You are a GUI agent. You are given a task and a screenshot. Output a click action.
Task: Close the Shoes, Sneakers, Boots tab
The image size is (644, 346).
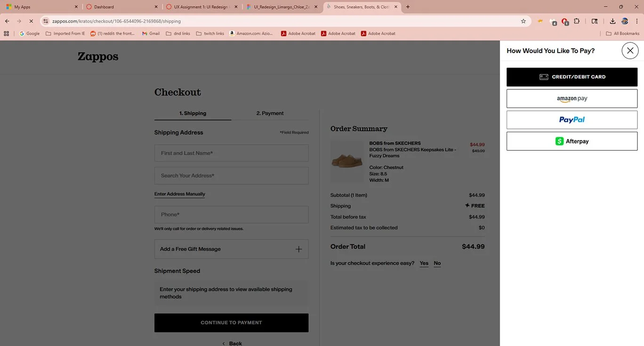396,7
